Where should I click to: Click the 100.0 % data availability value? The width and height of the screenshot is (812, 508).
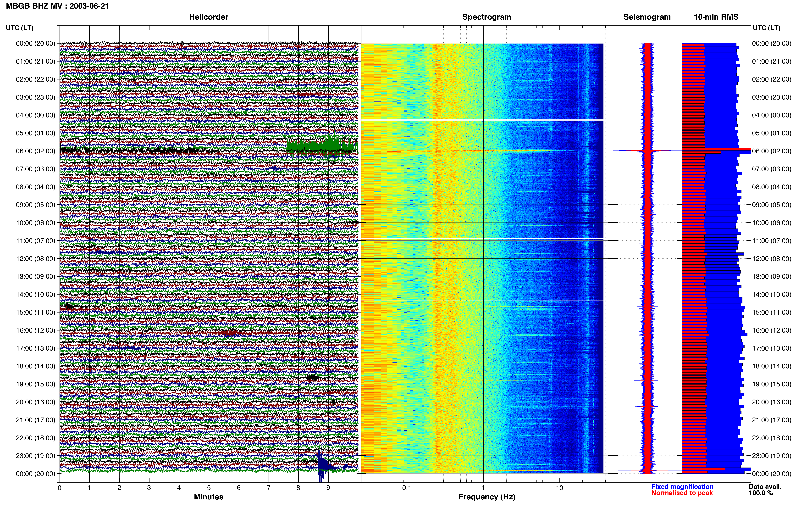click(x=761, y=493)
